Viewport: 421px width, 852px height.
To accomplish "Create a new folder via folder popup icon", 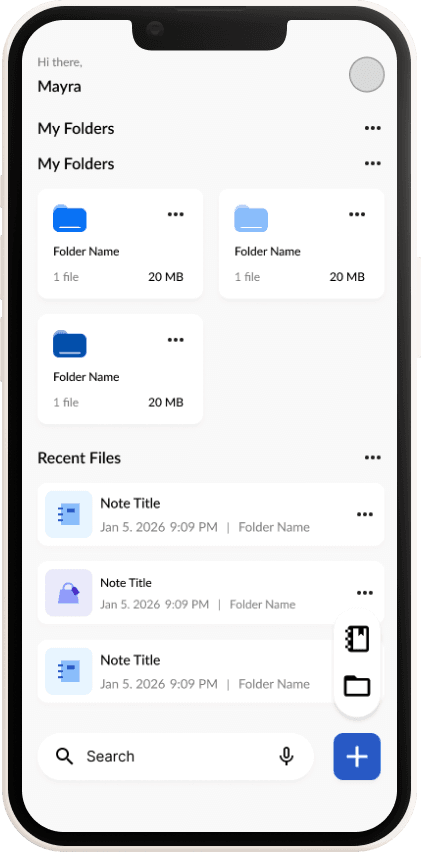I will click(357, 686).
